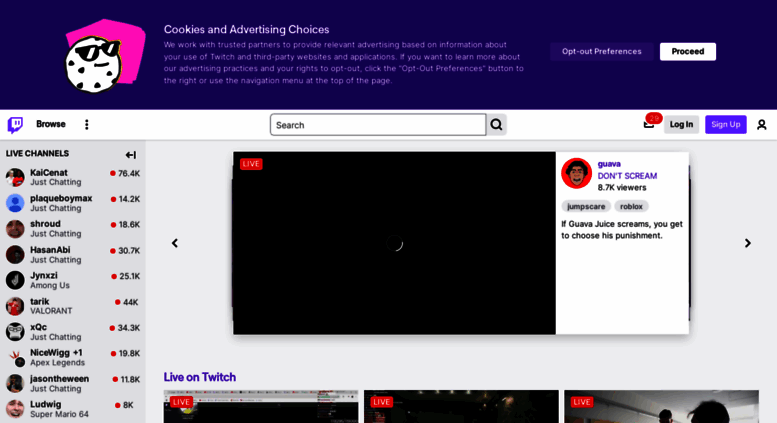Click the Live on Twitch heading
The image size is (777, 423).
(x=200, y=377)
